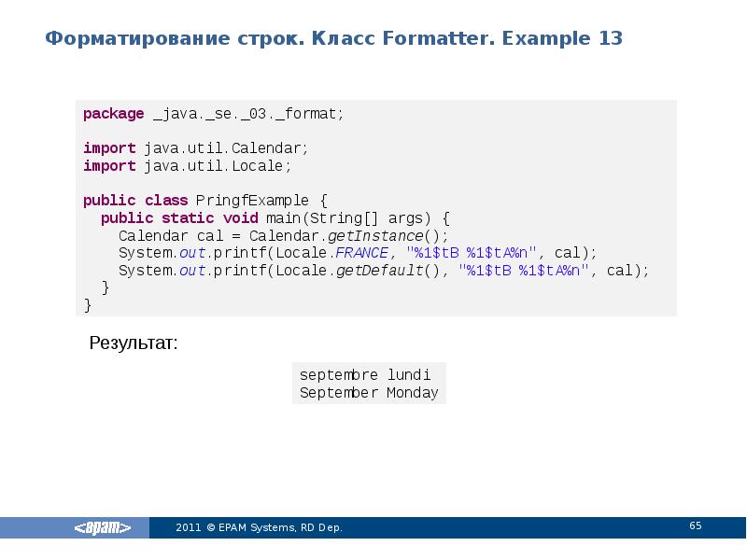Click the dark blue footer bar
This screenshot has width=747, height=560.
tap(420, 527)
